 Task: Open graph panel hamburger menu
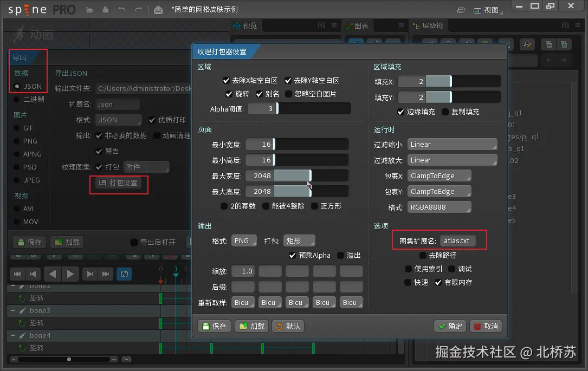401,25
